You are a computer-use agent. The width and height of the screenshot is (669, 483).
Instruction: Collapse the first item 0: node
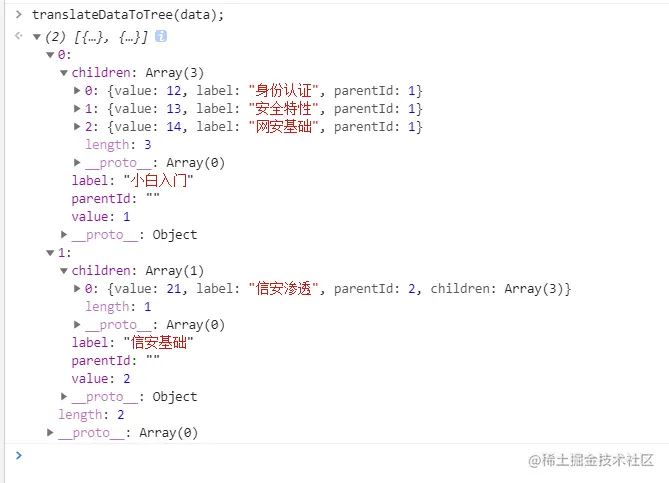(x=50, y=55)
